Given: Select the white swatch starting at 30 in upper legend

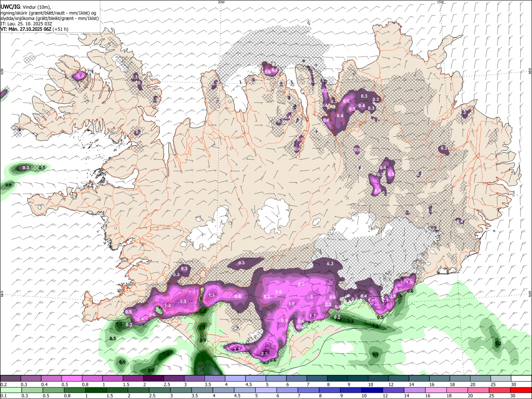Looking at the screenshot, I should [x=521, y=379].
